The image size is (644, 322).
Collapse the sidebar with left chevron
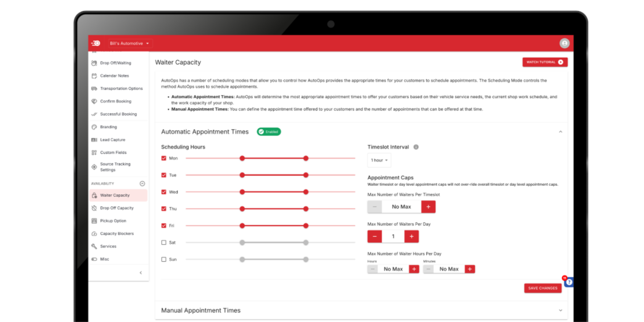[x=141, y=273]
